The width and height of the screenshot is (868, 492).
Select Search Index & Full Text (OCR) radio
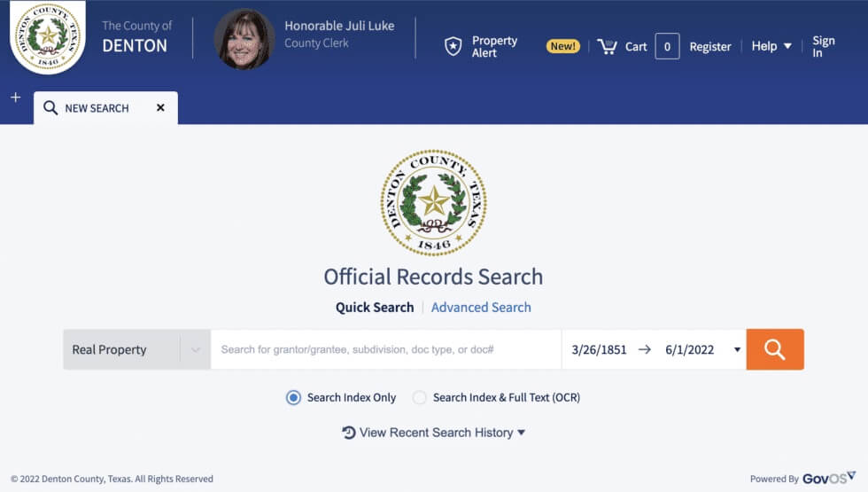point(420,397)
